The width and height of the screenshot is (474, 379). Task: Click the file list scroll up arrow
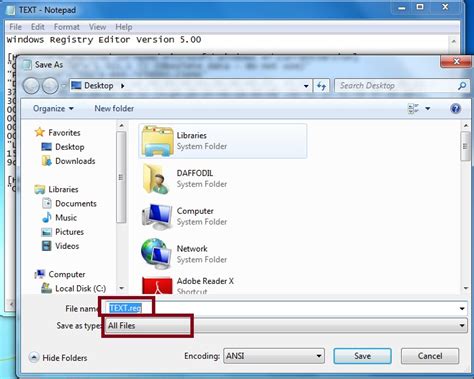tap(466, 126)
